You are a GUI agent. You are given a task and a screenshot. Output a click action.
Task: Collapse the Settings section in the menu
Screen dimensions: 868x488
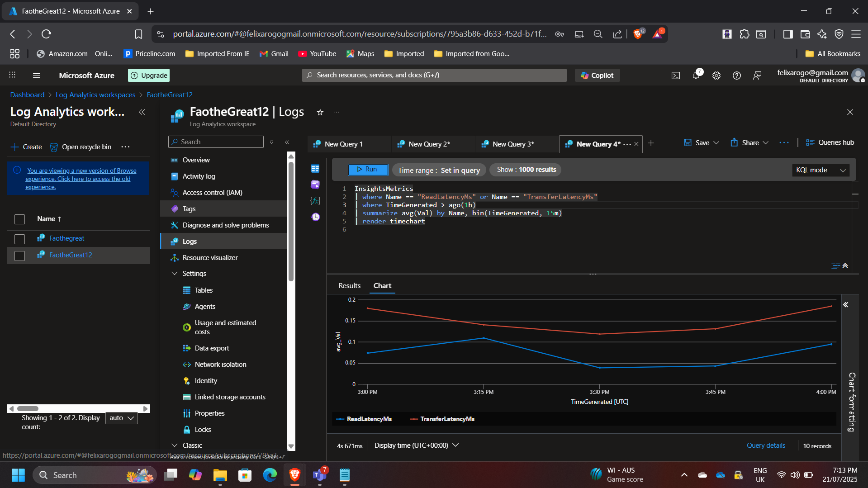175,274
